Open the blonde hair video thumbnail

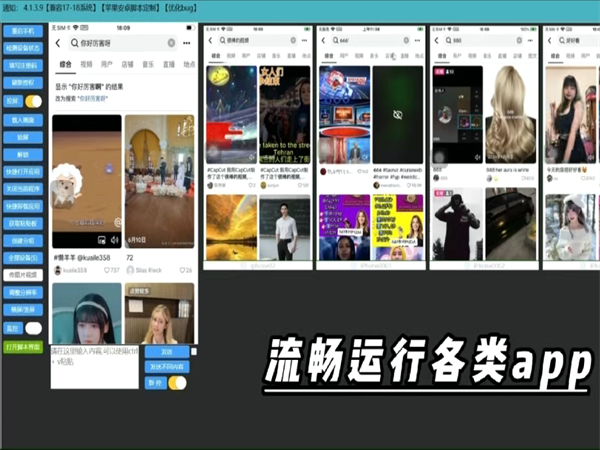tap(510, 115)
